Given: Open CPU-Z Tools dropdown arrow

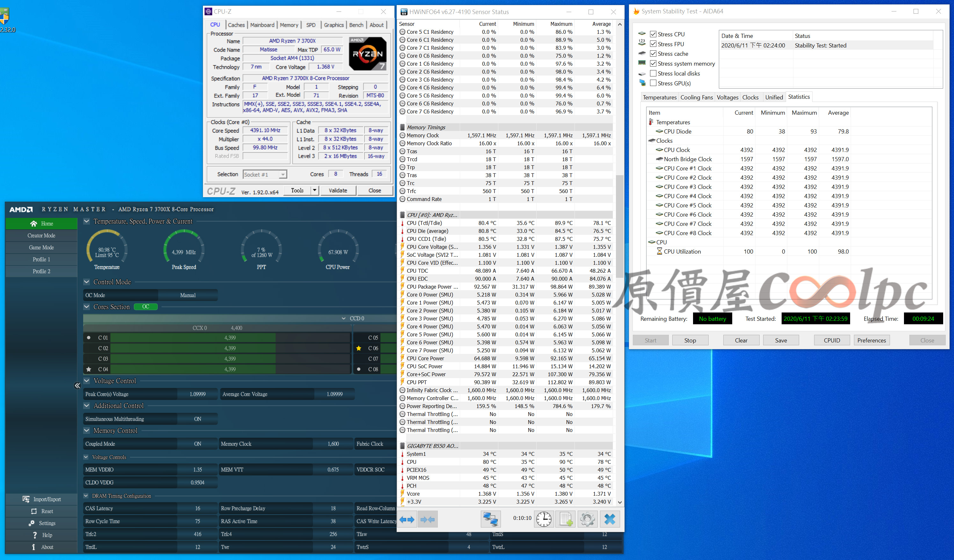Looking at the screenshot, I should pyautogui.click(x=314, y=190).
